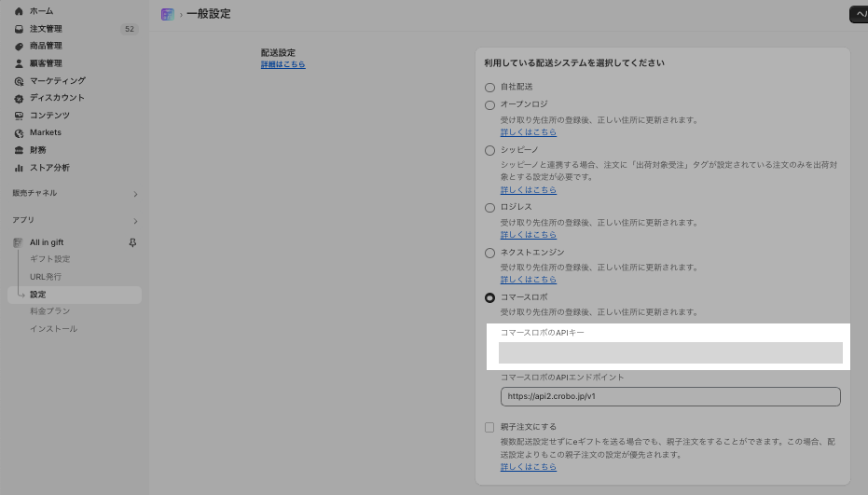
Task: Choose the ネクストエンジン radio option
Action: (x=489, y=253)
